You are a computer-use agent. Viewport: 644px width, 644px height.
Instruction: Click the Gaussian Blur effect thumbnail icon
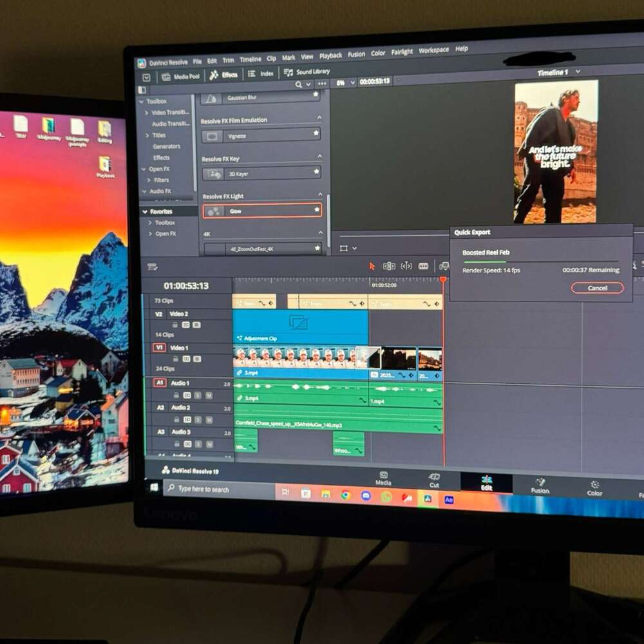tap(211, 99)
